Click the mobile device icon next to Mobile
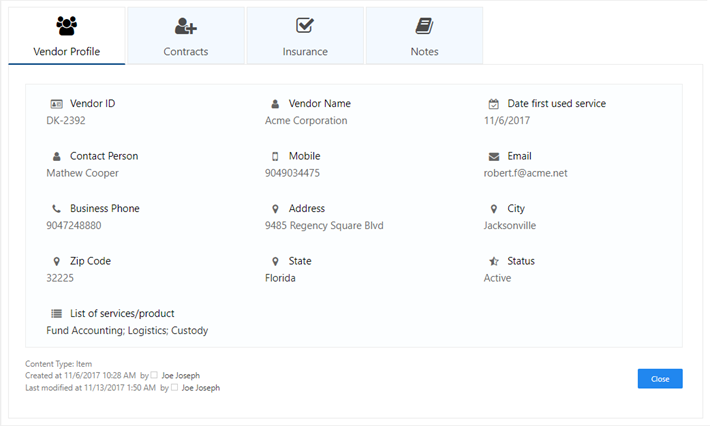This screenshot has height=426, width=710. tap(275, 157)
